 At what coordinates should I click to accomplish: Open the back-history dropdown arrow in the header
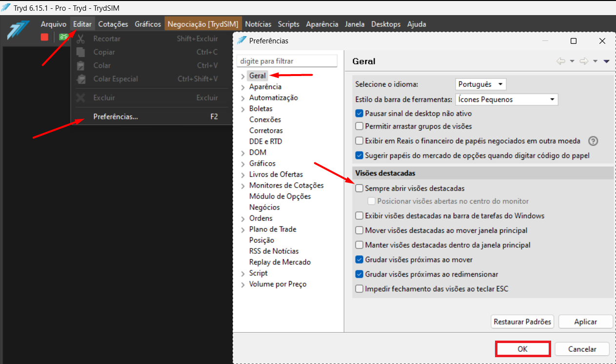(572, 61)
